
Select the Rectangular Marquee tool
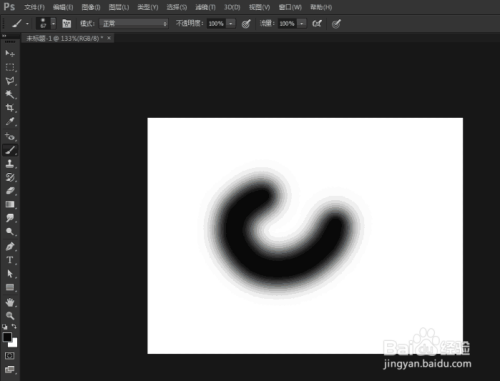tap(10, 67)
